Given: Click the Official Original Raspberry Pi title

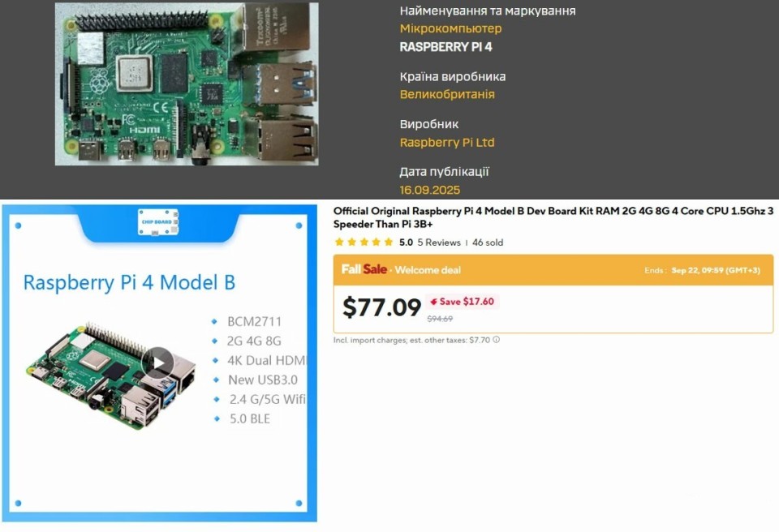Looking at the screenshot, I should [553, 217].
